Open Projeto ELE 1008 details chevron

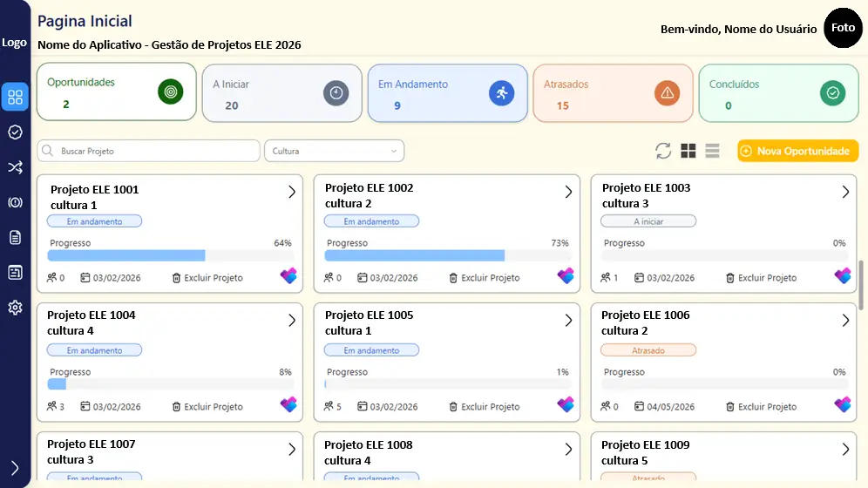[x=568, y=450]
